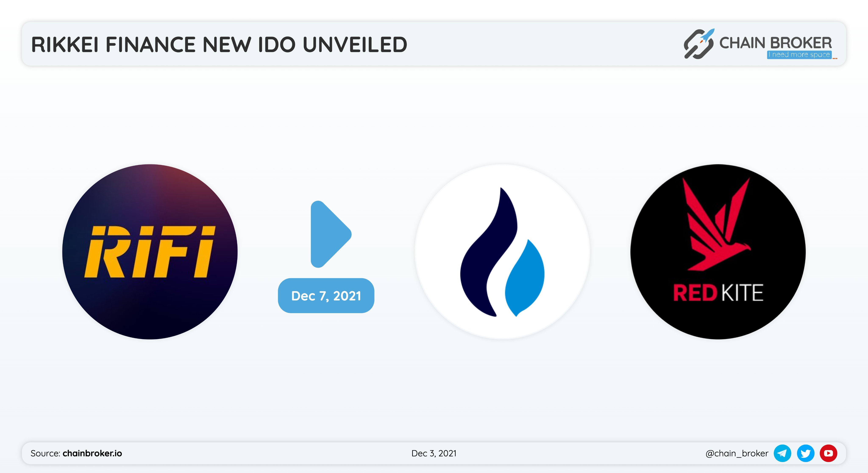This screenshot has width=868, height=473.
Task: Open the Telegram icon in footer
Action: (782, 453)
